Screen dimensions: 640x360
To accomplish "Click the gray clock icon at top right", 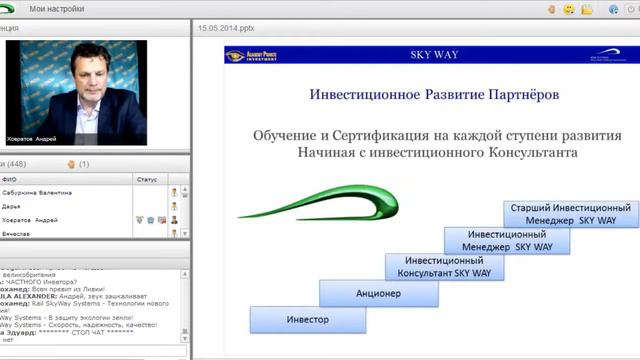I will [x=631, y=9].
